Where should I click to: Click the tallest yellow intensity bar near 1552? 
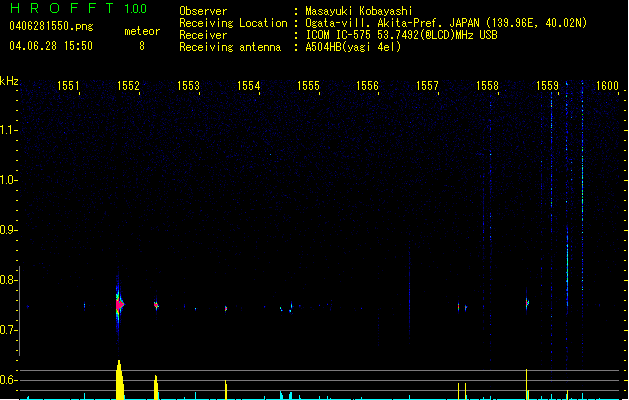120,380
